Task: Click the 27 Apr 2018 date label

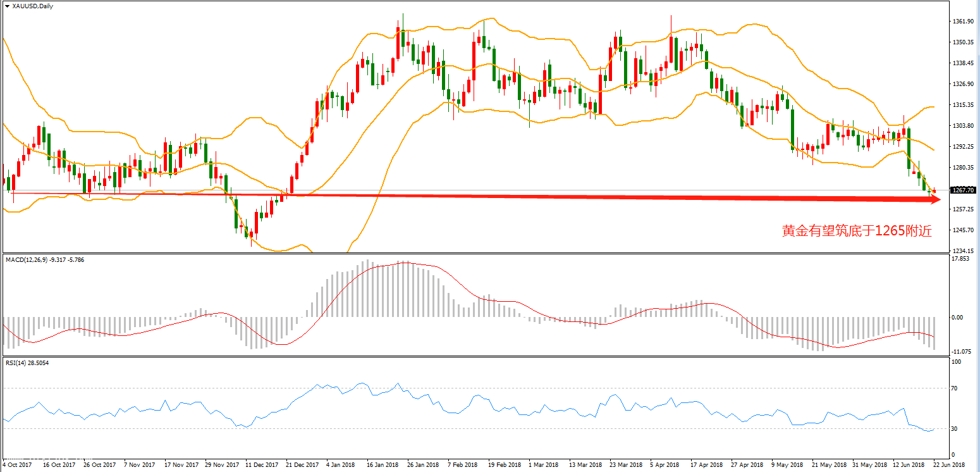Action: (747, 465)
